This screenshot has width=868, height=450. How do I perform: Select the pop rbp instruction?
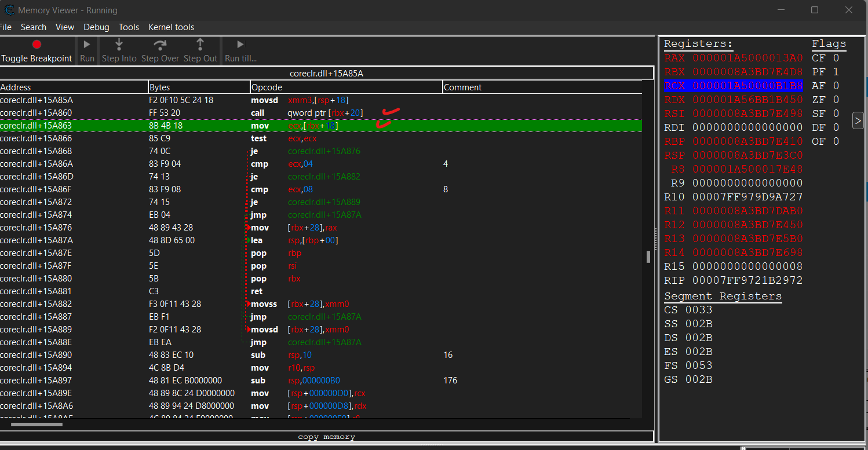tap(321, 253)
